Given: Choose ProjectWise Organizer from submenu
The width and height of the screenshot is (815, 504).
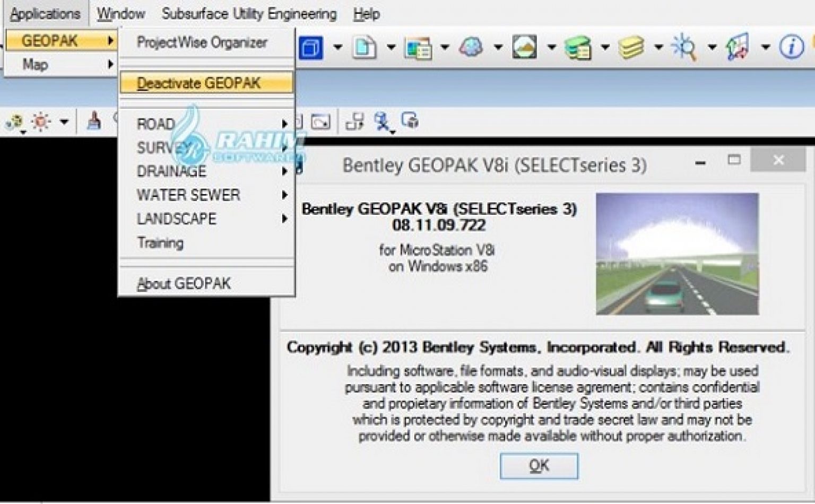Looking at the screenshot, I should [206, 42].
